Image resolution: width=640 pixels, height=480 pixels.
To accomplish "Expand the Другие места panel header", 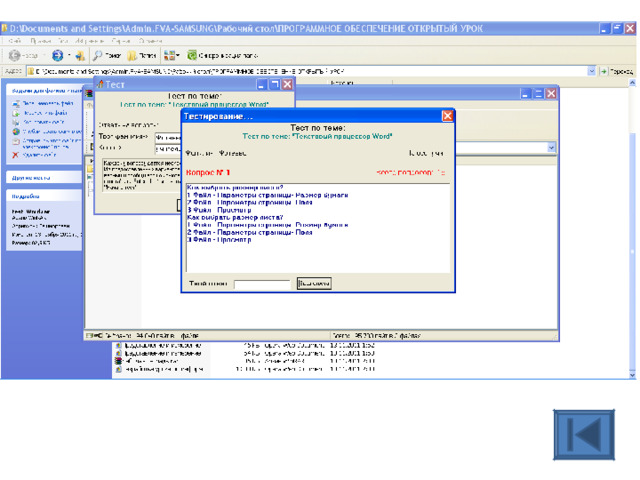I will coord(44,178).
